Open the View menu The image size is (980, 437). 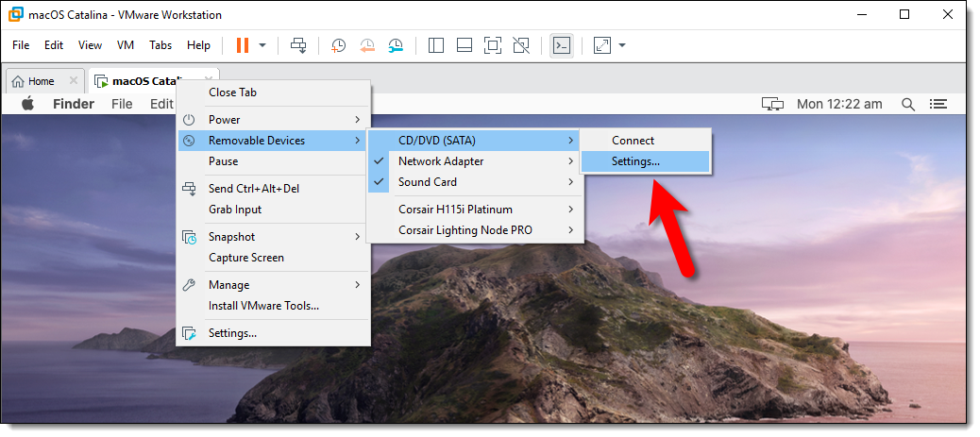coord(90,45)
